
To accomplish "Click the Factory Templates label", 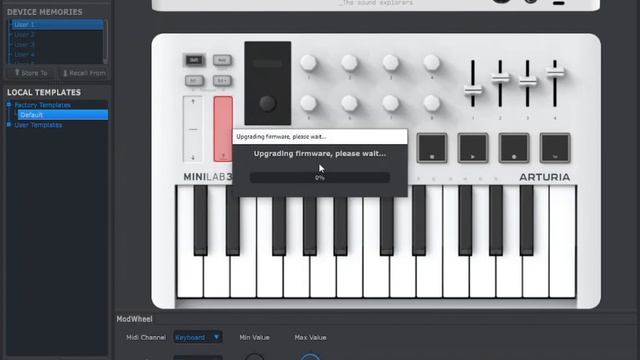I will tap(42, 105).
